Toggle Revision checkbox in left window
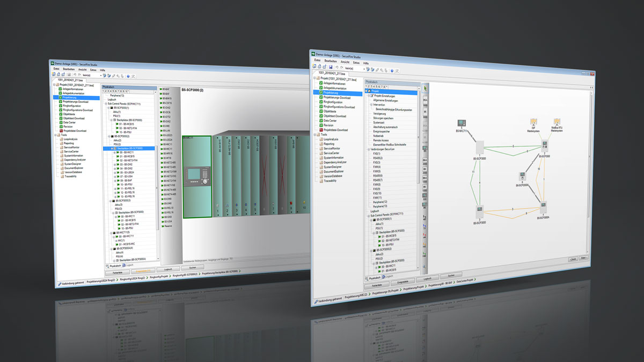Viewport: 644px width, 362px height. pos(60,127)
